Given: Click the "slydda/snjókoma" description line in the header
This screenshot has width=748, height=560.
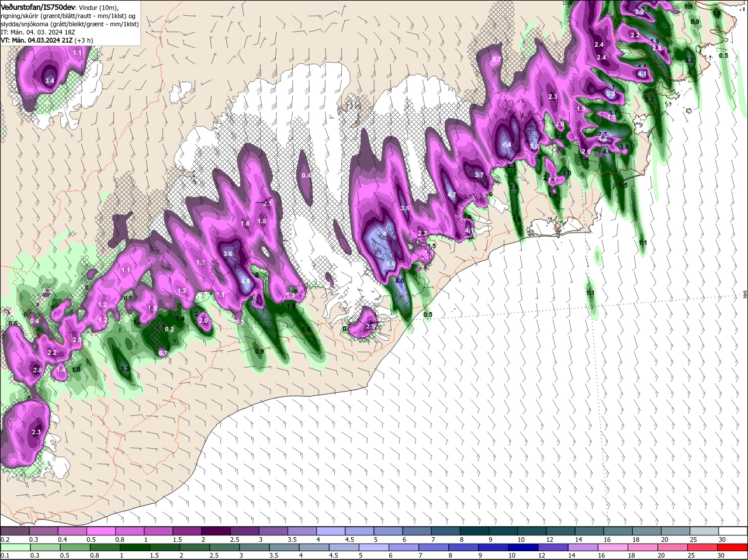Looking at the screenshot, I should click(x=70, y=24).
